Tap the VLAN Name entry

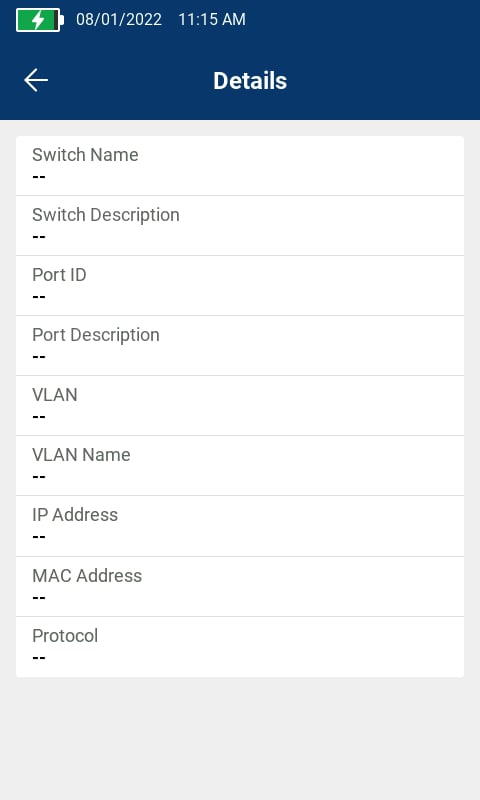[x=240, y=465]
